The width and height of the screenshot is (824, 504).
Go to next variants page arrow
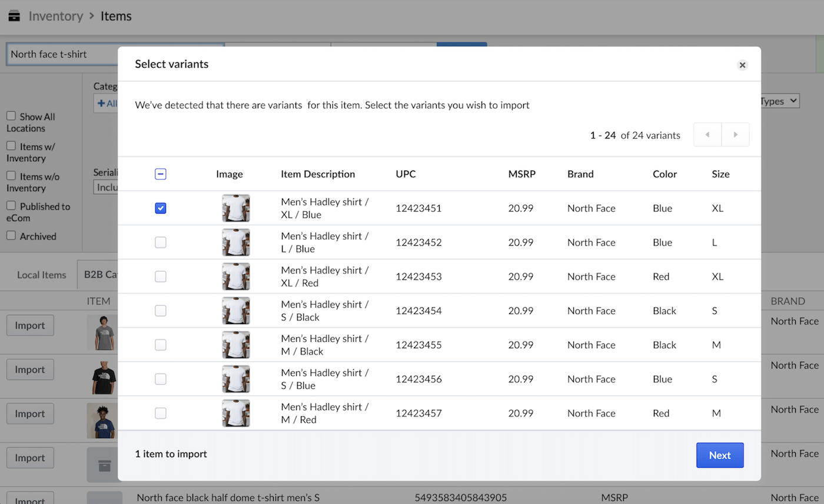click(736, 135)
